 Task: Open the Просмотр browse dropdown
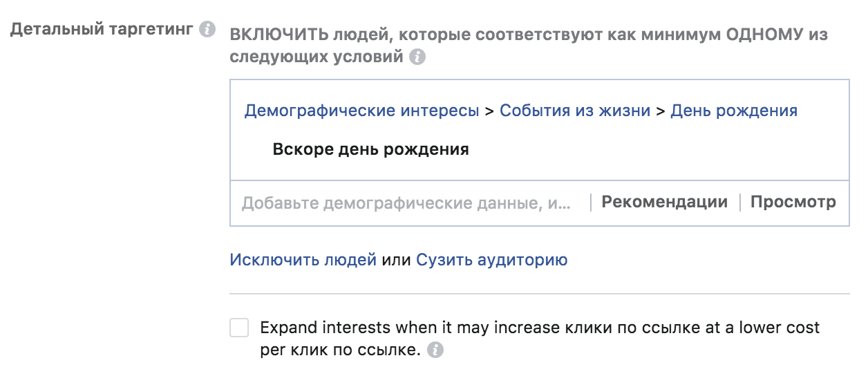(x=793, y=202)
